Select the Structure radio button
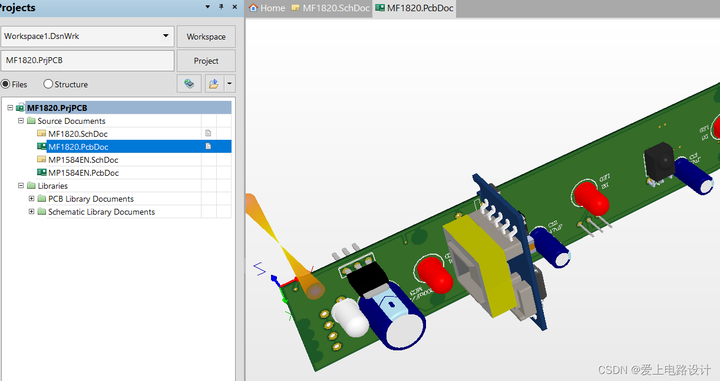720x381 pixels. point(48,84)
